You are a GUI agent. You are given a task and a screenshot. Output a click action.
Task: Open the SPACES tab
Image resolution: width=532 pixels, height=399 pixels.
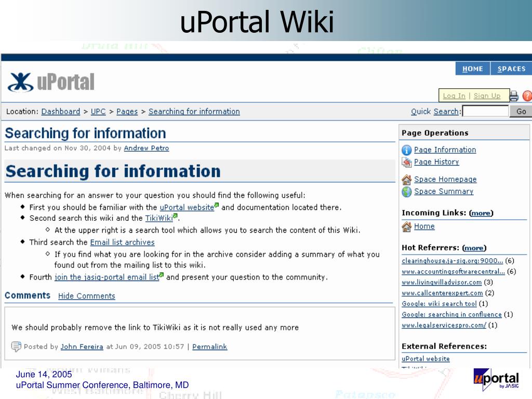(511, 69)
